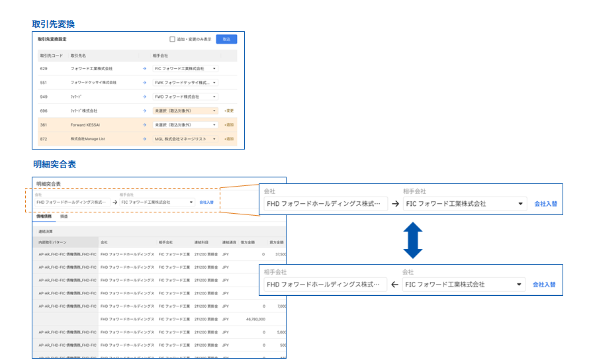
Task: Click the blue arrow beside Forward KESSAI
Action: coord(144,124)
